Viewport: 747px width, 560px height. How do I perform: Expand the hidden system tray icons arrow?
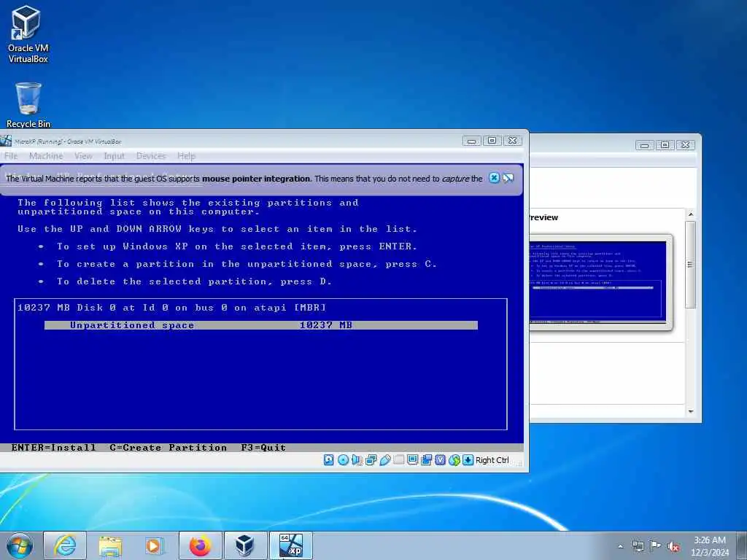tap(620, 546)
